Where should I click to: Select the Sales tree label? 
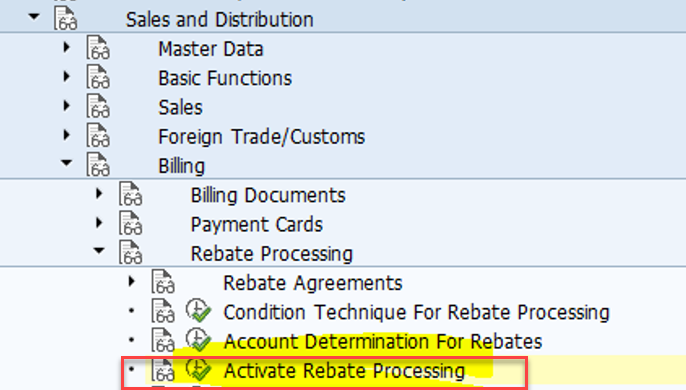click(180, 108)
